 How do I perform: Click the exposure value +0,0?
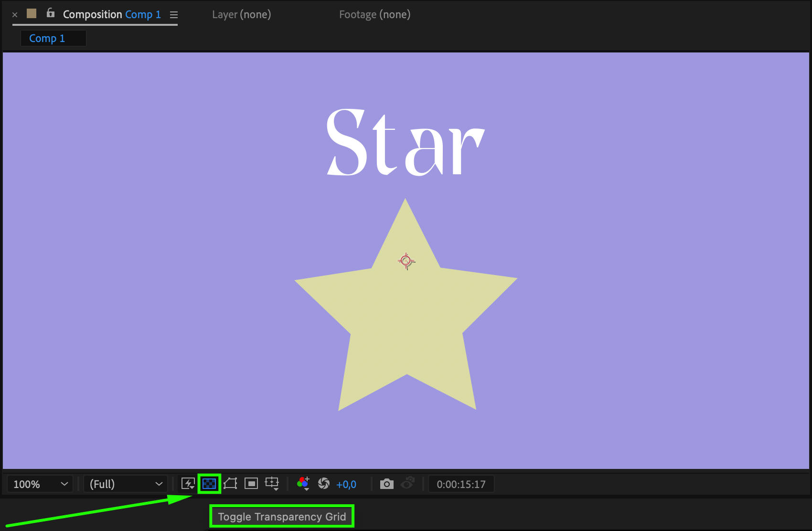click(x=346, y=484)
